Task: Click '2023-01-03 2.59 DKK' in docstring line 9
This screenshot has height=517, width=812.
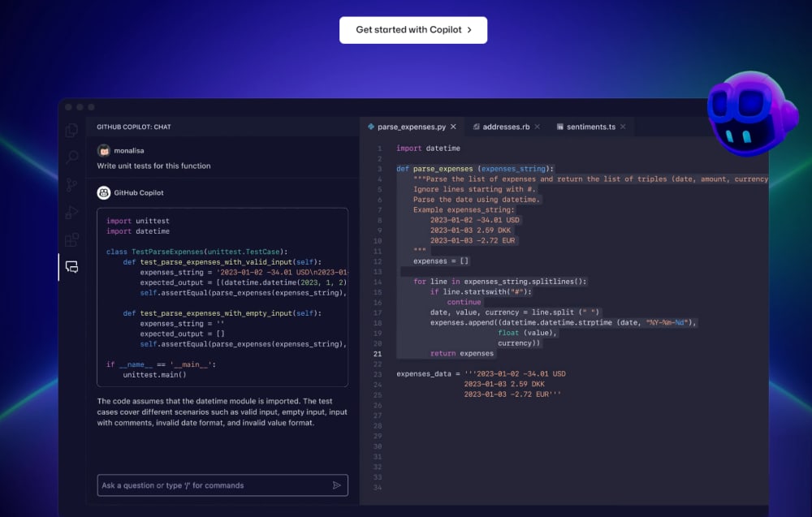Action: click(470, 230)
